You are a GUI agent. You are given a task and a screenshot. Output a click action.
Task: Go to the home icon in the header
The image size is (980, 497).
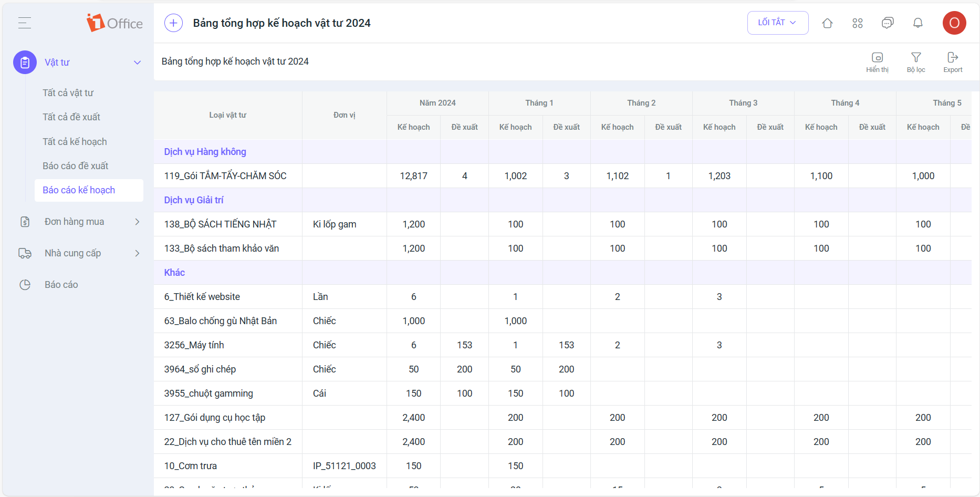point(827,23)
